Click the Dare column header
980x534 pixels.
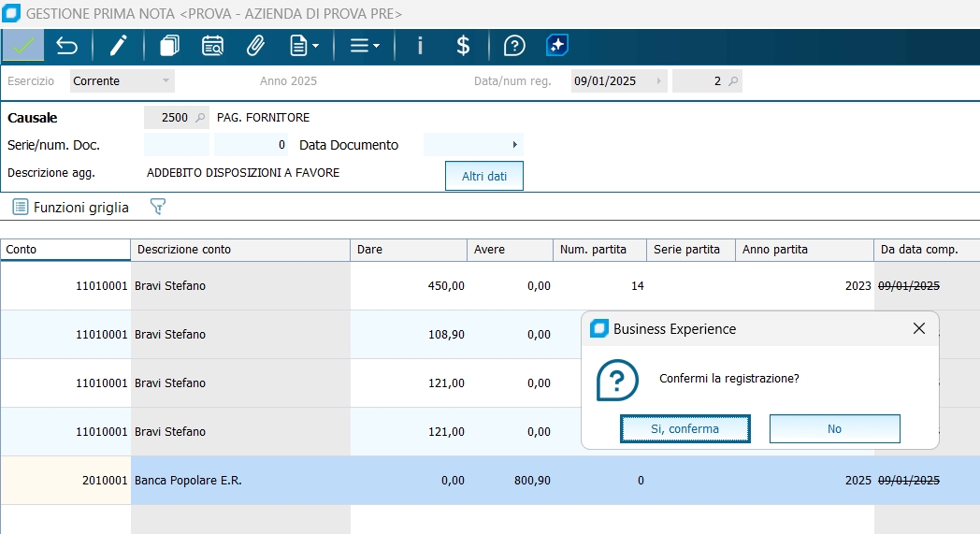(x=409, y=250)
